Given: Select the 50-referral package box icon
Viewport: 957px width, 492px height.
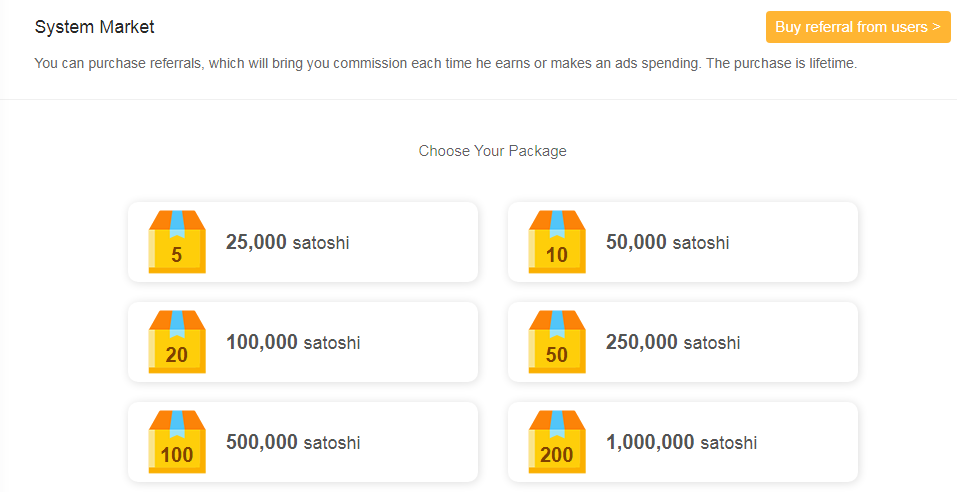Looking at the screenshot, I should pyautogui.click(x=557, y=342).
